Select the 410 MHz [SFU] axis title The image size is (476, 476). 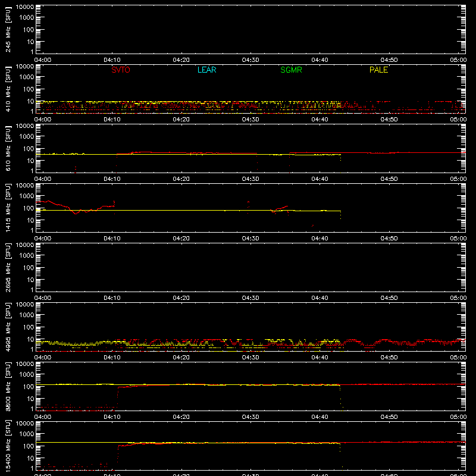pyautogui.click(x=8, y=89)
